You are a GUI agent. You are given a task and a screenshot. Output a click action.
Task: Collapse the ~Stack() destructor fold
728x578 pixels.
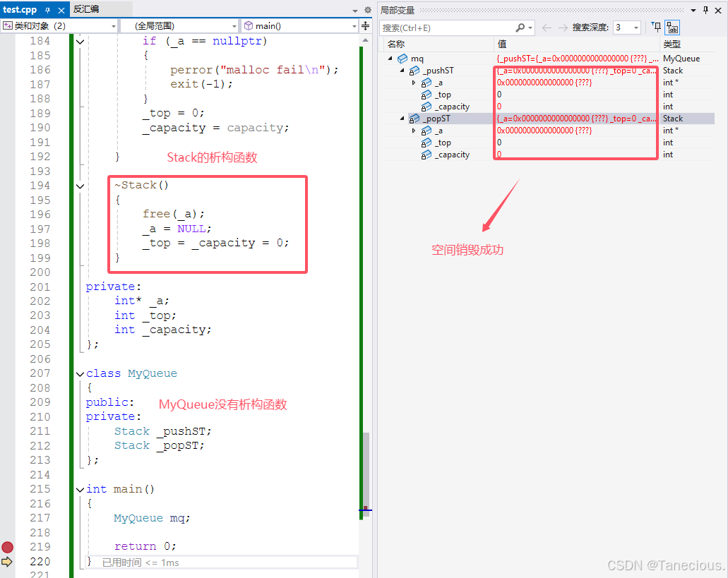coord(80,186)
